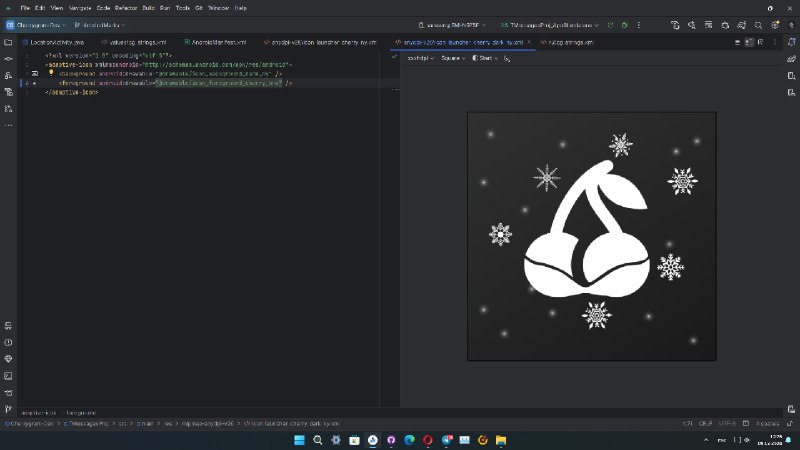
Task: Click TMessagesProj in the breadcrumb path
Action: click(86, 423)
